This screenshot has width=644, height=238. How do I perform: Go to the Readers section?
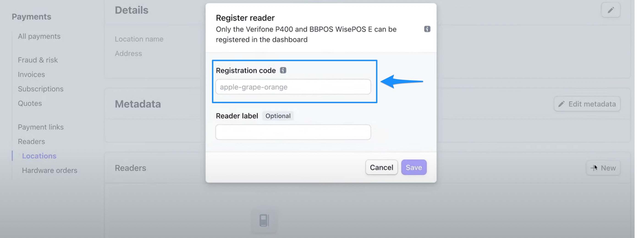click(x=31, y=141)
